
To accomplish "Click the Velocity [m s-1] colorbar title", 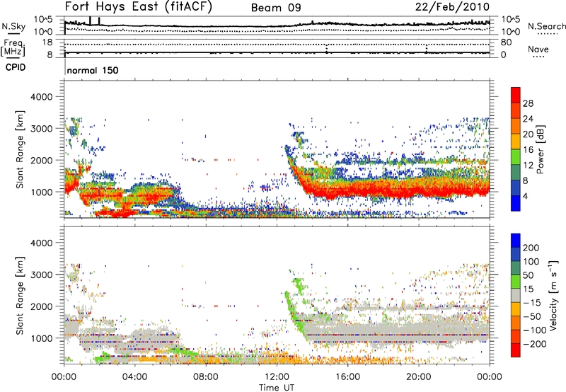I will point(553,295).
